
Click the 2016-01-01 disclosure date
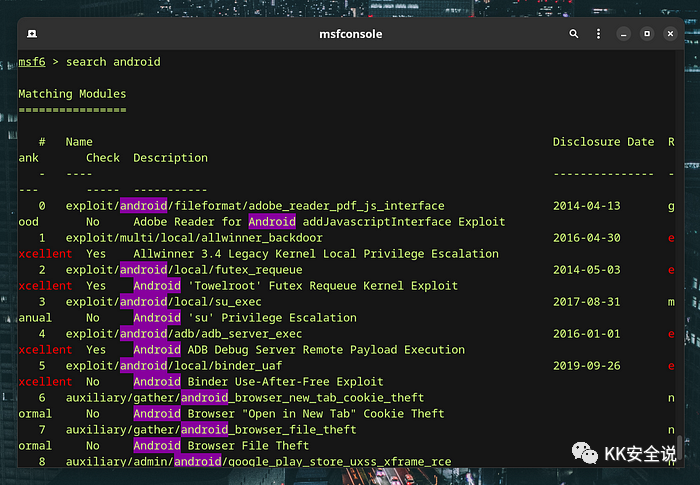coord(587,334)
